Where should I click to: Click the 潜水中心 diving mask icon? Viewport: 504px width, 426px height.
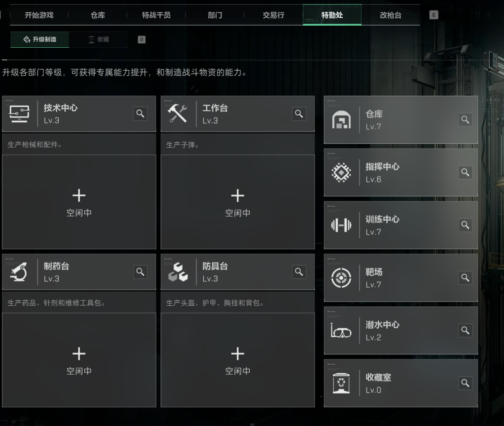[341, 331]
